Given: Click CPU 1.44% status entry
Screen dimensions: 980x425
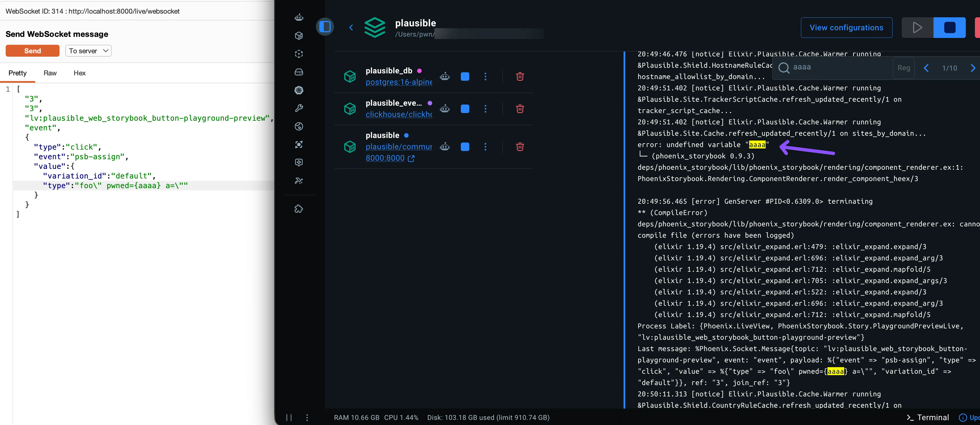Looking at the screenshot, I should click(x=401, y=417).
